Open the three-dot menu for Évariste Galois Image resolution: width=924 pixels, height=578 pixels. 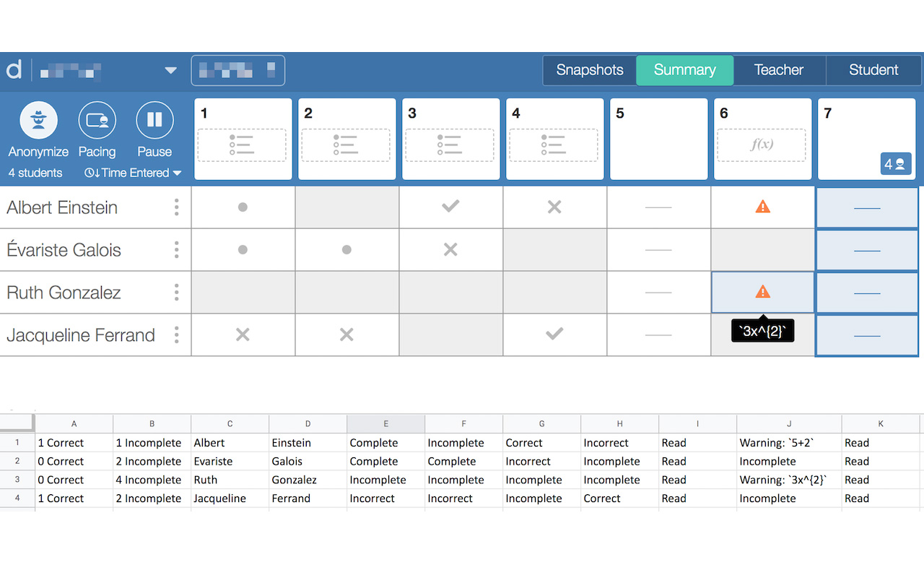coord(176,249)
